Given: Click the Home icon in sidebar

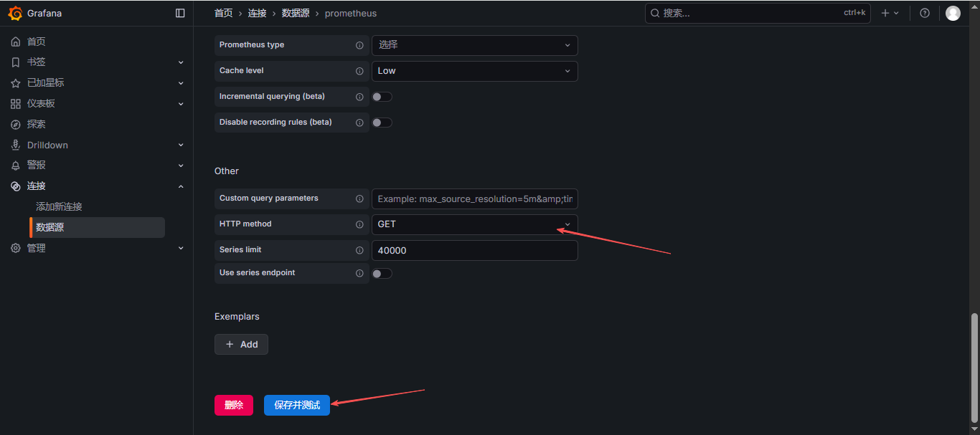Looking at the screenshot, I should pos(16,42).
